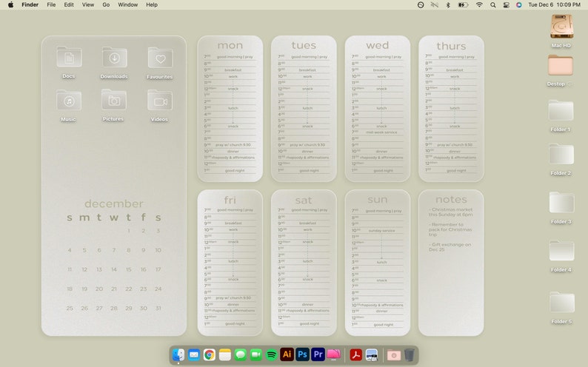Open Messages from the Dock
Image resolution: width=588 pixels, height=367 pixels.
pos(241,354)
